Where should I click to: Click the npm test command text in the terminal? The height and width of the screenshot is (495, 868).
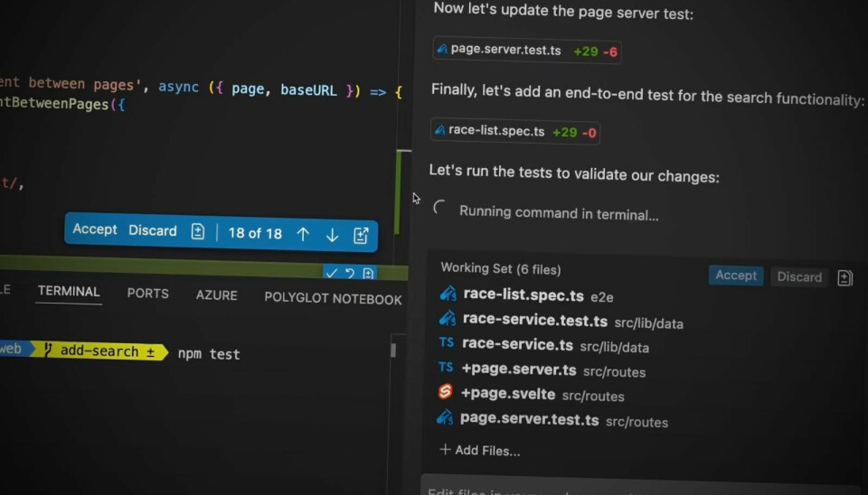click(x=209, y=354)
